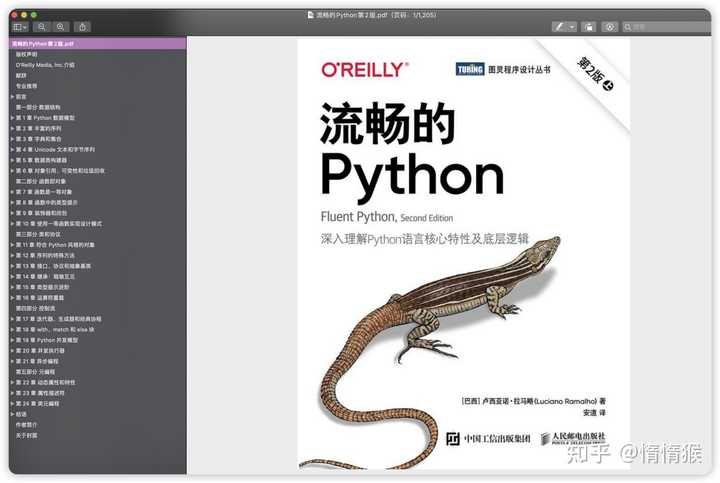Open the Share menu
This screenshot has width=720, height=483.
coord(83,27)
